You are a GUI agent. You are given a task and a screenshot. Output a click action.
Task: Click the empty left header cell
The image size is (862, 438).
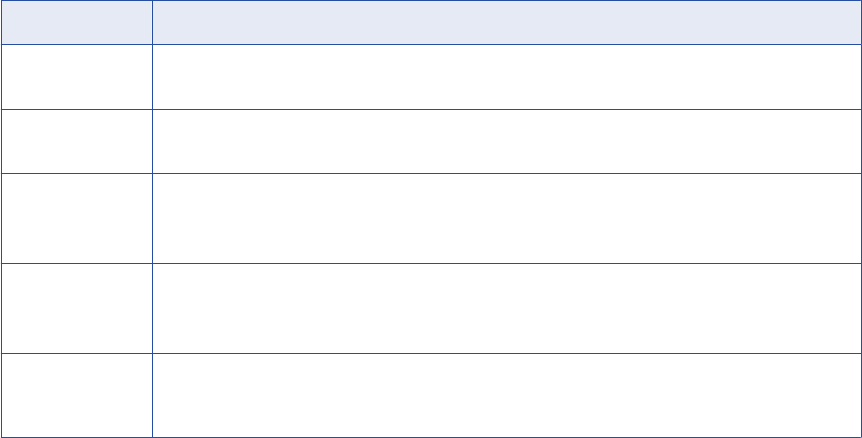tap(76, 21)
